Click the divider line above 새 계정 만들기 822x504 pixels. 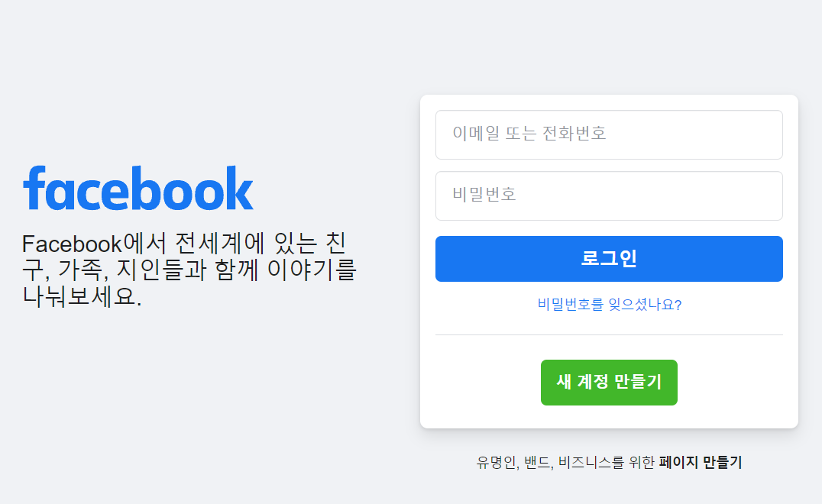(609, 334)
